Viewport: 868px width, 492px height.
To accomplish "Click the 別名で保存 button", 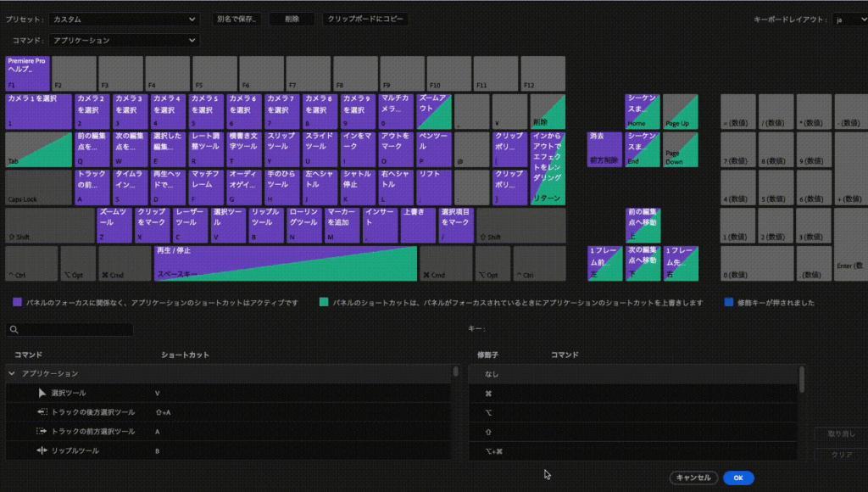I will tap(236, 19).
